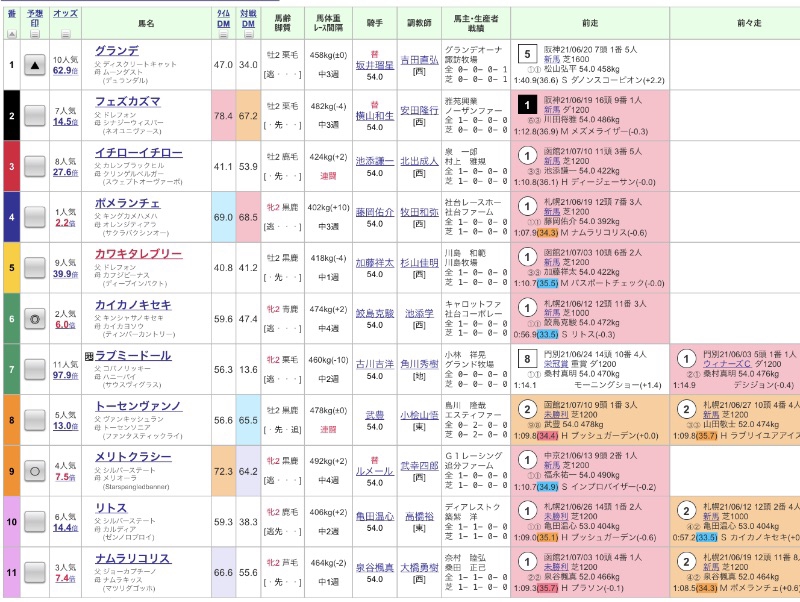Screen dimensions: 800x602
Task: Click the ブ blinker icon beside ラブミードール
Action: coord(89,357)
